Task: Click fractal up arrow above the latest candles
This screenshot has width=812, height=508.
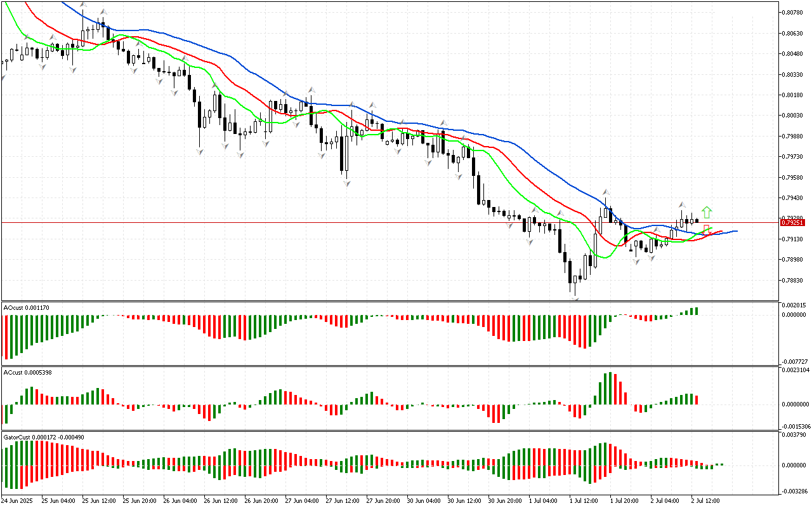Action: pos(682,204)
